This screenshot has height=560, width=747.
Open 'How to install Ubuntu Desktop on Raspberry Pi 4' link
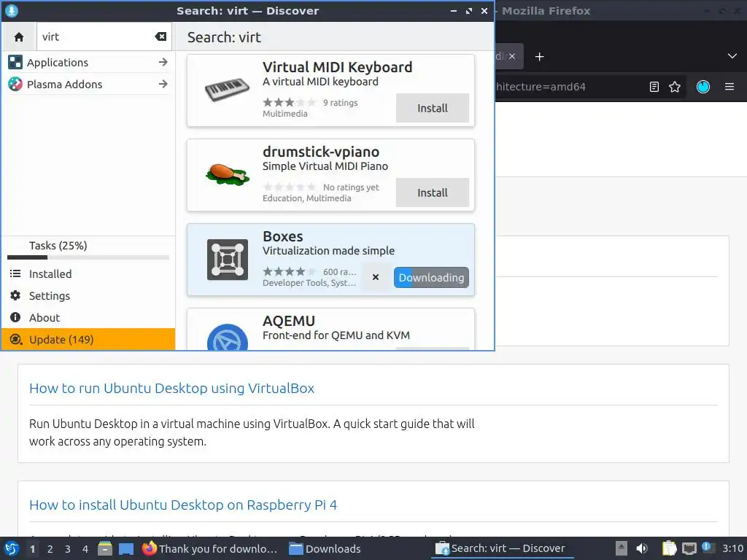(183, 505)
